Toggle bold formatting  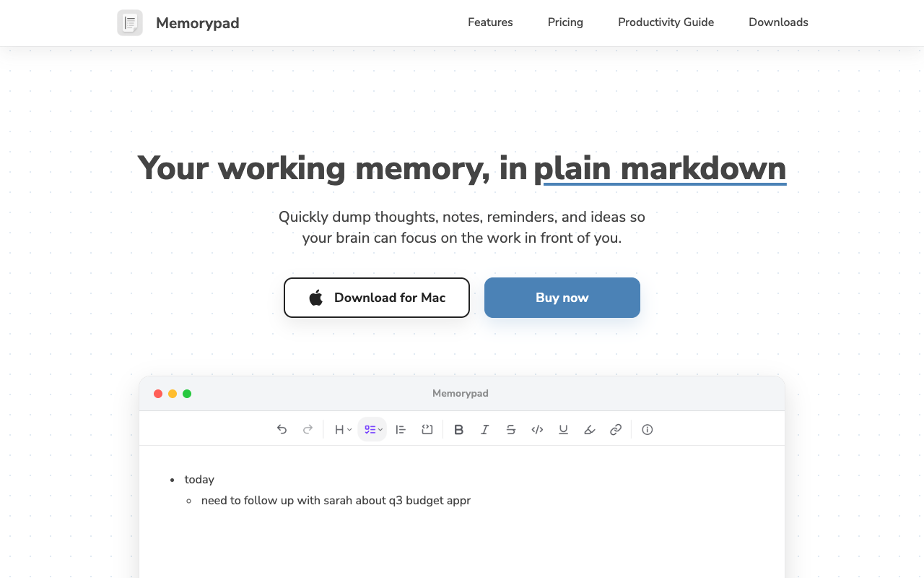(x=458, y=429)
